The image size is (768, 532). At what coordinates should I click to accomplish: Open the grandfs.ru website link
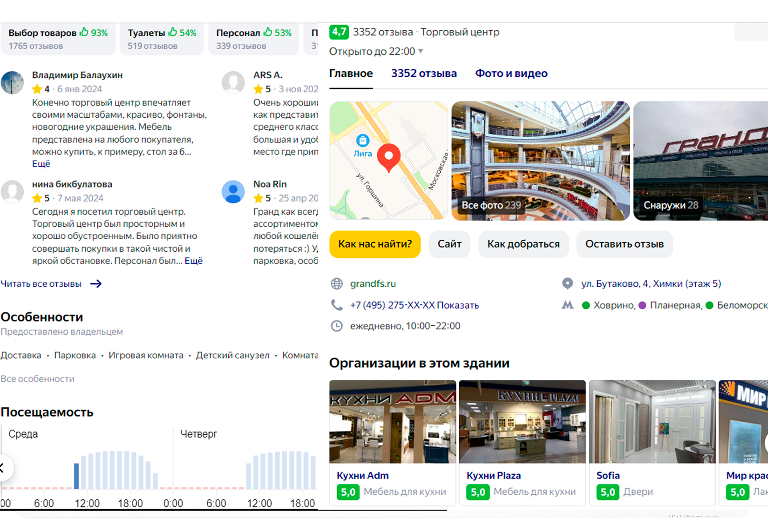[x=373, y=283]
